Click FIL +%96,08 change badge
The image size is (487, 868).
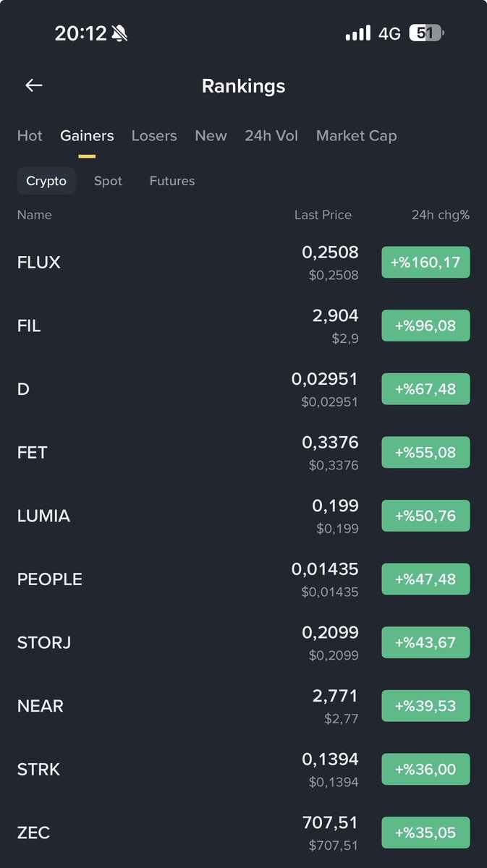pos(425,325)
